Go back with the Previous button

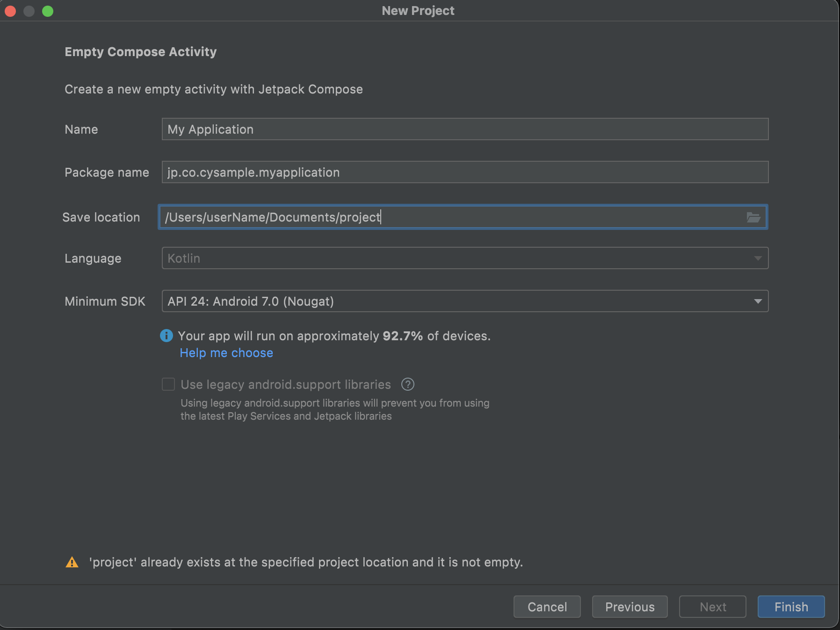click(x=630, y=607)
